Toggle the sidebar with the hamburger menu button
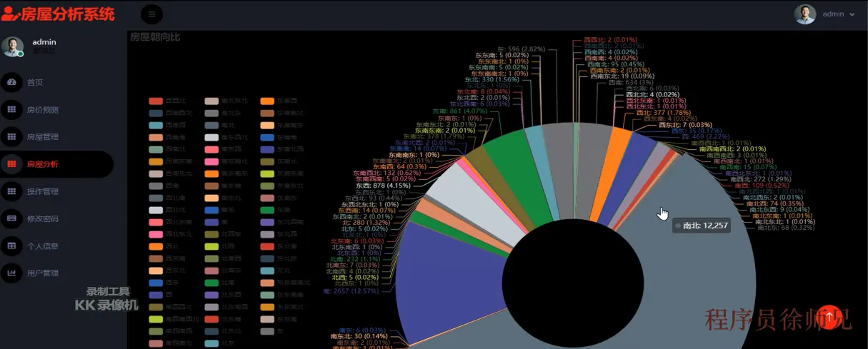The height and width of the screenshot is (349, 868). click(151, 14)
